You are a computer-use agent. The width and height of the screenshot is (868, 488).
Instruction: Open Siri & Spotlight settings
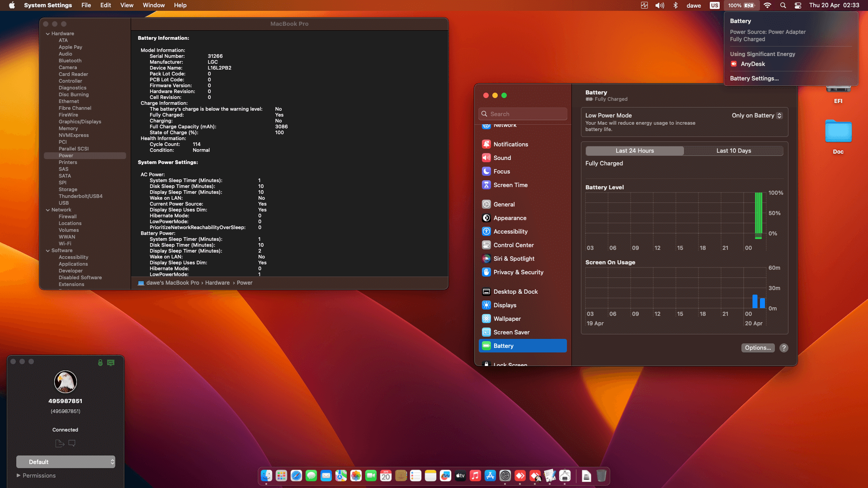click(514, 258)
